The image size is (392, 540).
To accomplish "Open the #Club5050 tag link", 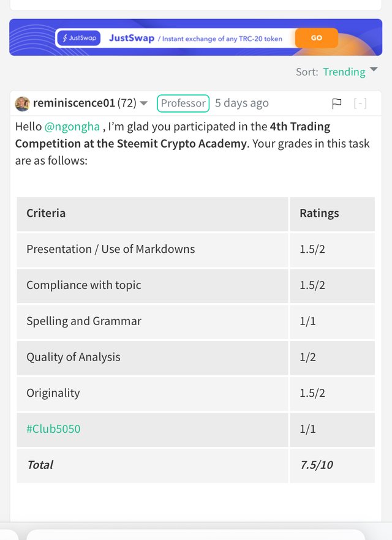I will (53, 429).
